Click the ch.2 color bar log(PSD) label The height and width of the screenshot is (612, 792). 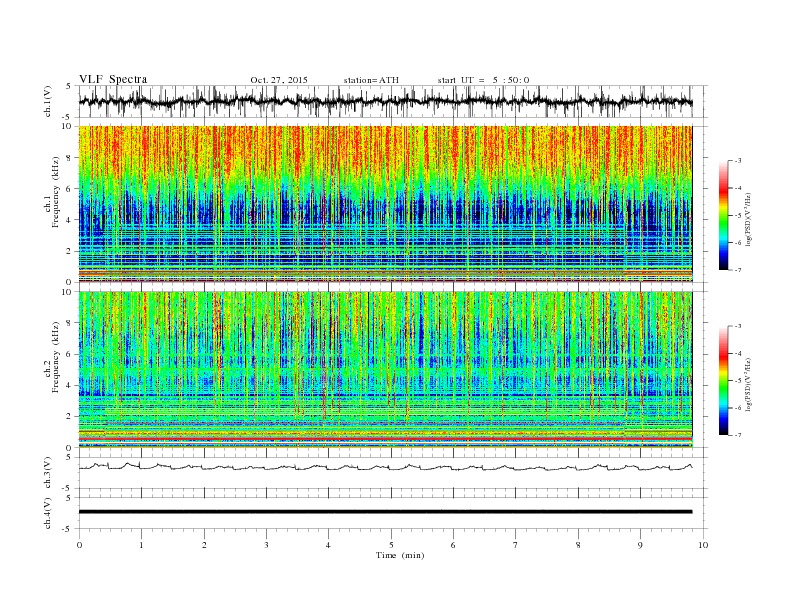click(748, 384)
